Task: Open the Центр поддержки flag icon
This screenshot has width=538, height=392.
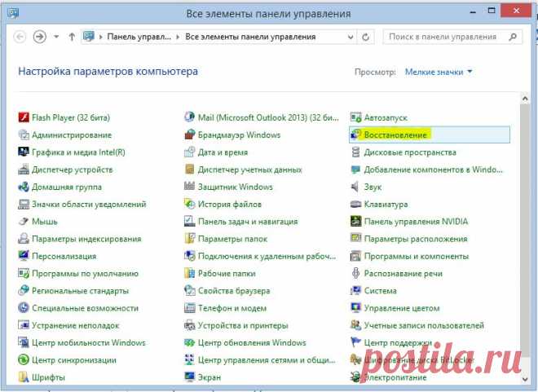Action: [x=355, y=342]
